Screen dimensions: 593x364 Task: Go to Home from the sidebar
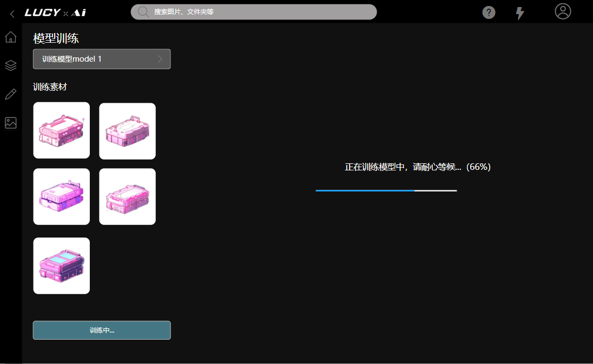pos(11,37)
